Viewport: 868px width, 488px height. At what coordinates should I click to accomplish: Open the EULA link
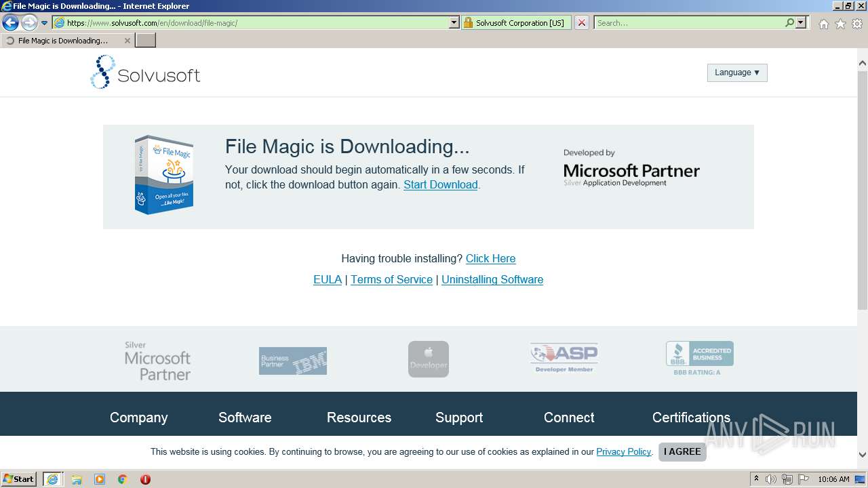[x=328, y=279]
